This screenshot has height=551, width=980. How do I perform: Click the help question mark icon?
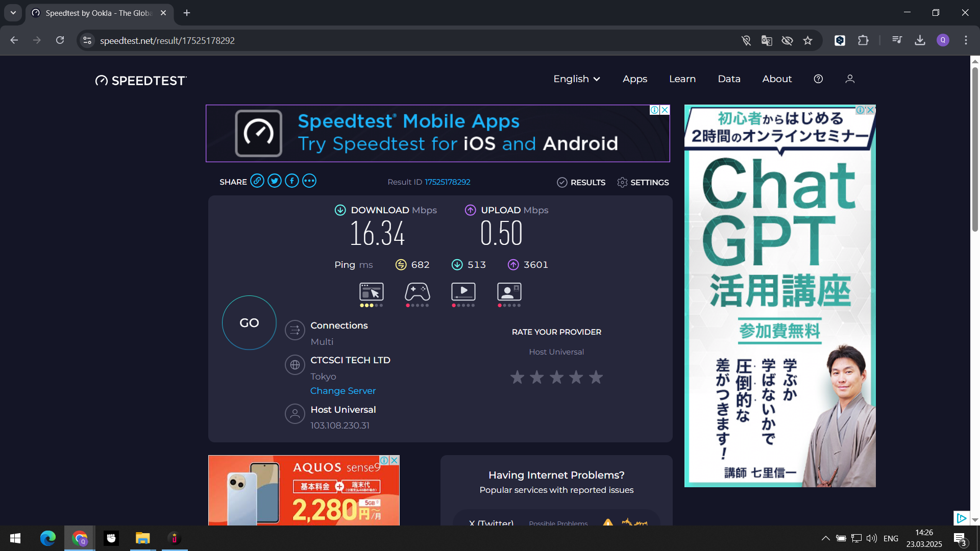click(x=818, y=79)
